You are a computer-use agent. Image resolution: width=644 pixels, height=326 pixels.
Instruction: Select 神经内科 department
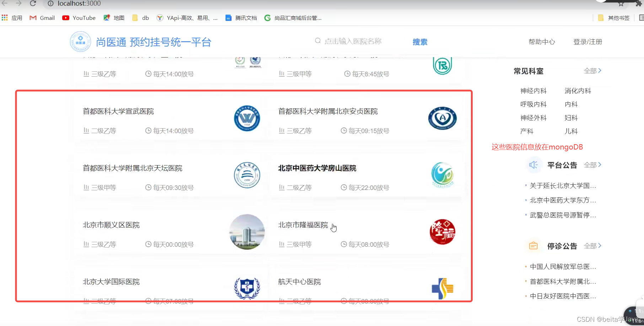pos(533,91)
